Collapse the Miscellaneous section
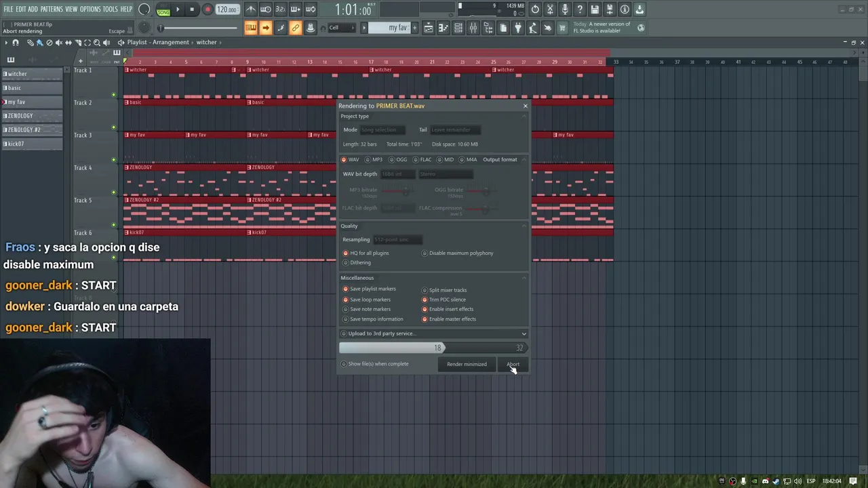 point(524,278)
